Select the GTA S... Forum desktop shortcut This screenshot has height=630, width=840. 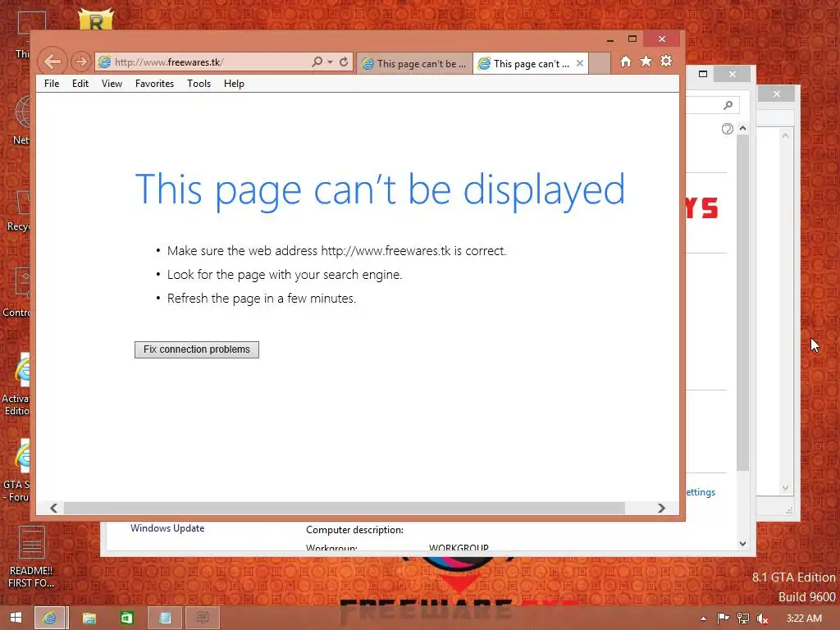(16, 472)
